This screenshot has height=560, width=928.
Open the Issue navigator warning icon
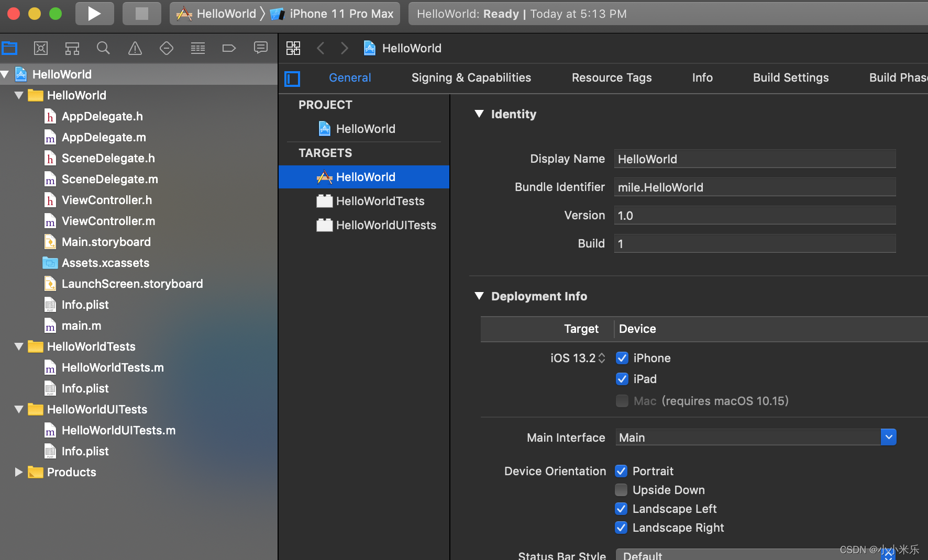(x=135, y=49)
